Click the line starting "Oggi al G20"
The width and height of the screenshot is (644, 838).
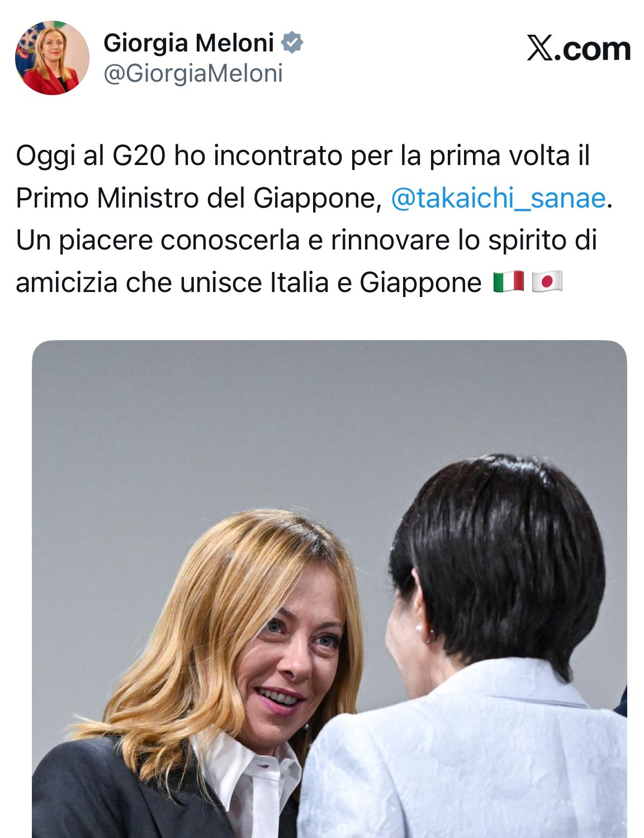[302, 156]
